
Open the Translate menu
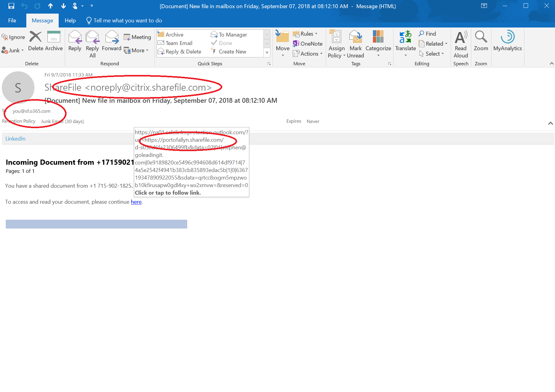[405, 44]
